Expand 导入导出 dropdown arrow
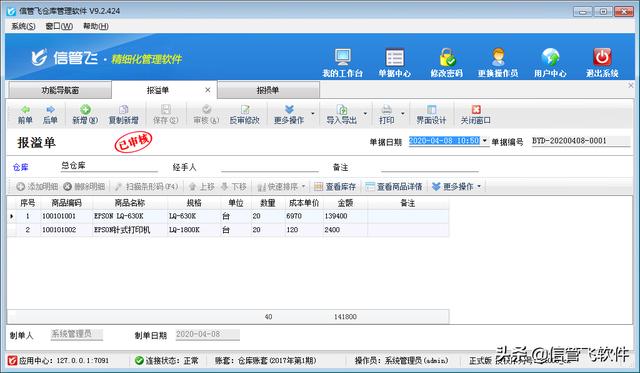The width and height of the screenshot is (640, 373). (365, 114)
